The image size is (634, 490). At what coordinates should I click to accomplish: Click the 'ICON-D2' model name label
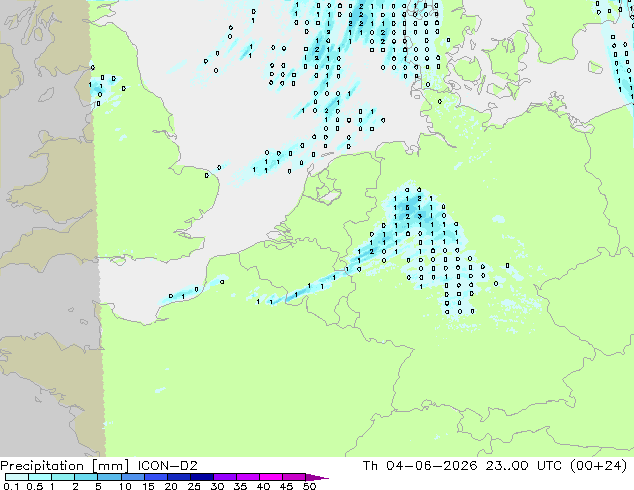[x=167, y=466]
